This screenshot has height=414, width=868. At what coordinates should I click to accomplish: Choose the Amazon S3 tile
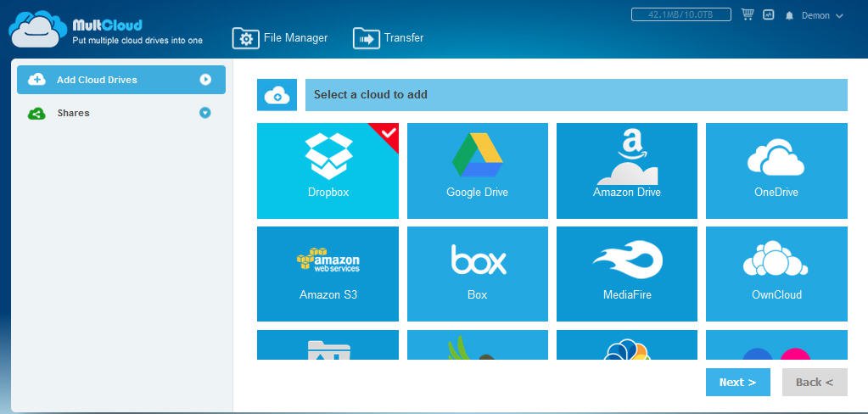tap(328, 273)
